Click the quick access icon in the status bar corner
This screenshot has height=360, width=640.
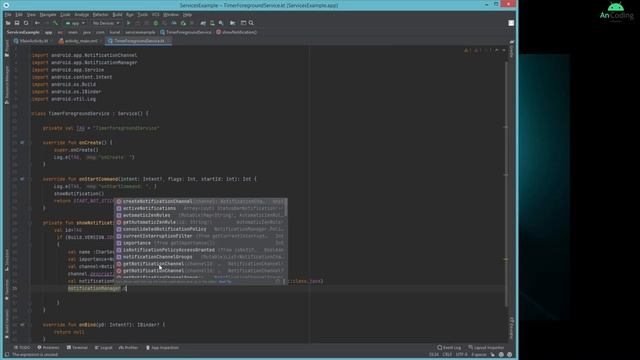tap(7, 355)
